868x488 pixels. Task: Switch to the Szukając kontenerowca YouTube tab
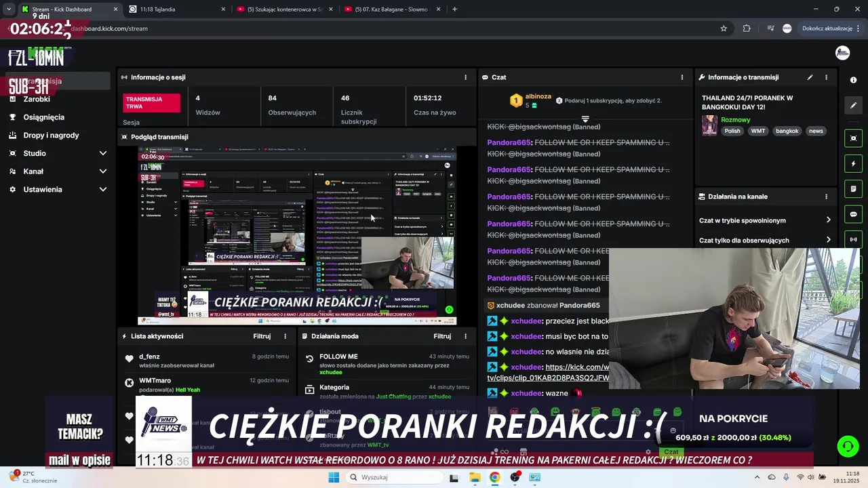click(x=283, y=9)
